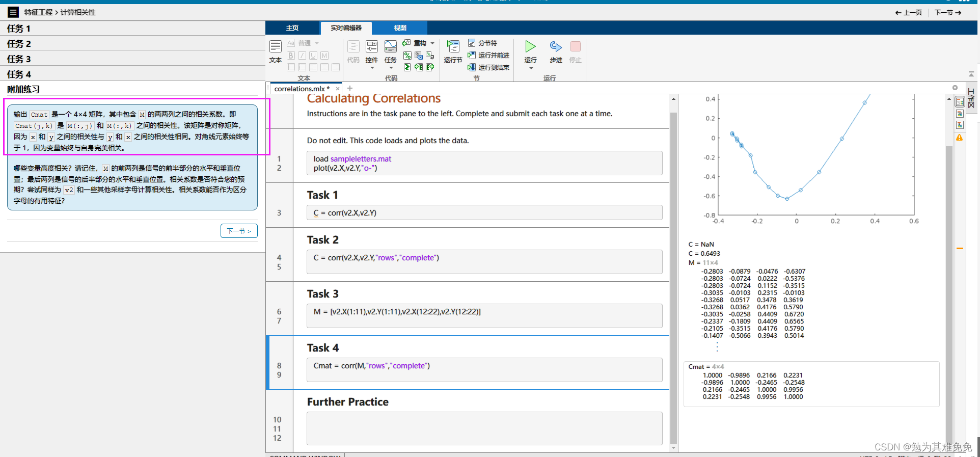The height and width of the screenshot is (457, 980).
Task: Add a new editor tab with plus
Action: tap(350, 89)
